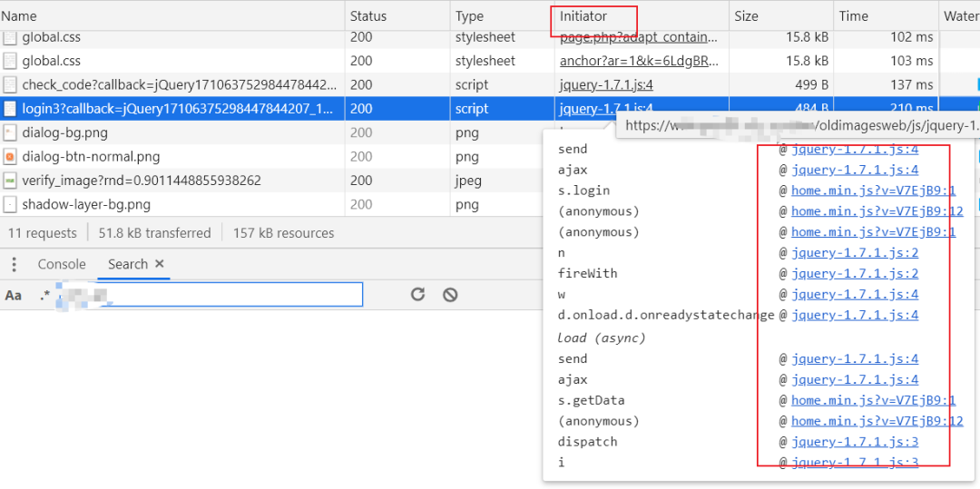The image size is (980, 489).
Task: Click the dialog-btn-normal.png thumbnail icon
Action: [x=9, y=156]
